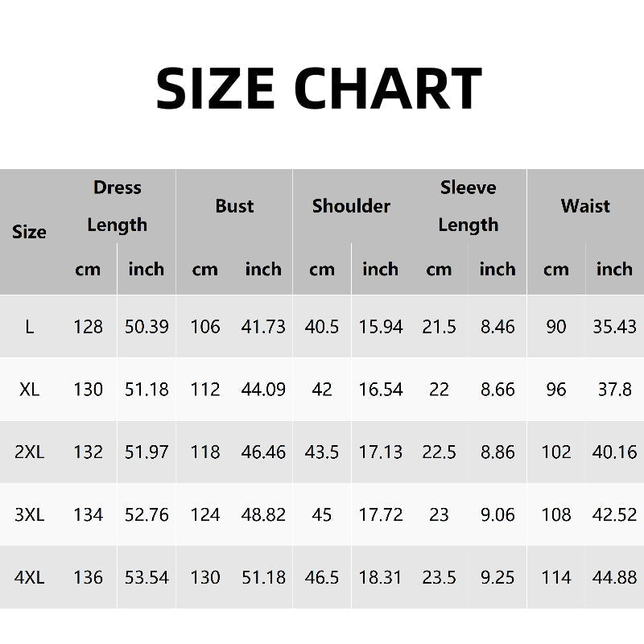Click the Bust column header
Viewport: 644px width, 644px height.
click(x=234, y=206)
